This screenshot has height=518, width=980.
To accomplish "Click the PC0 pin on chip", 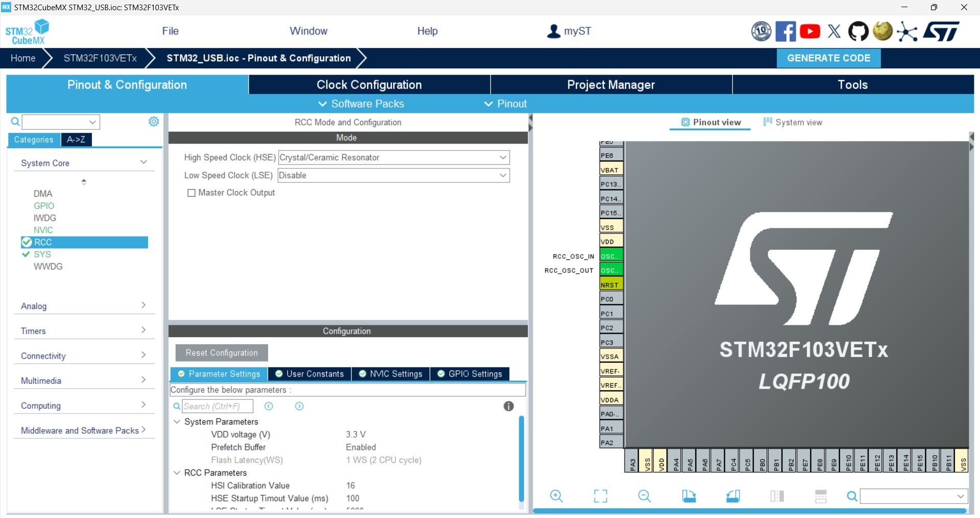I will pyautogui.click(x=611, y=299).
